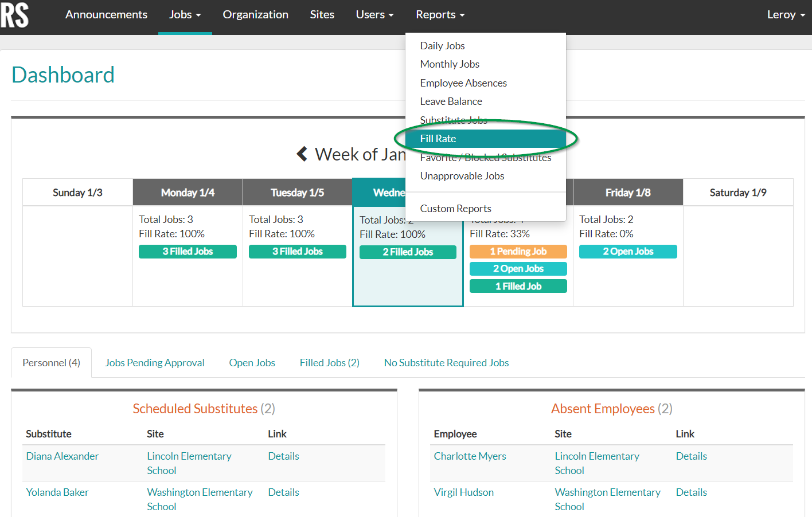Select Daily Jobs report
Screen dimensions: 812x517
pyautogui.click(x=485, y=46)
